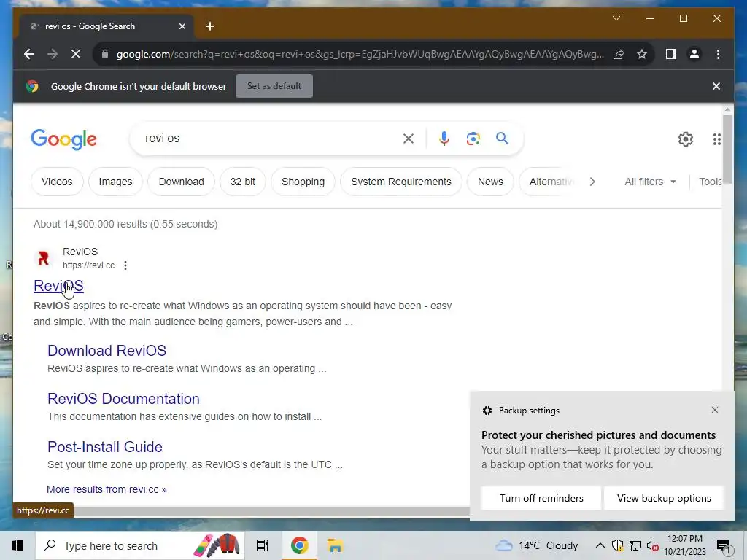This screenshot has width=747, height=560.
Task: Expand the All filters dropdown
Action: [650, 182]
